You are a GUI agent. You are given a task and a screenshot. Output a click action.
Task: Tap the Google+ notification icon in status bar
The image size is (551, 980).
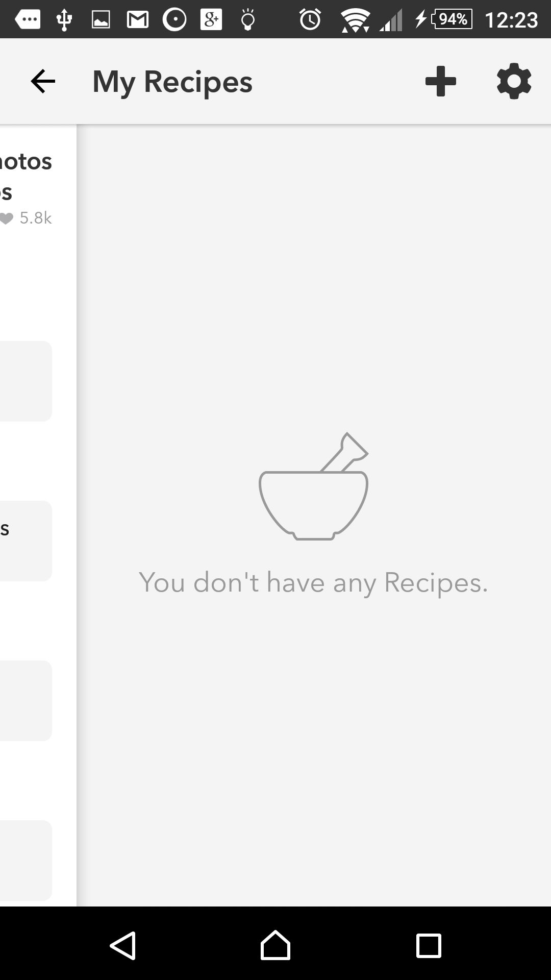pyautogui.click(x=211, y=20)
